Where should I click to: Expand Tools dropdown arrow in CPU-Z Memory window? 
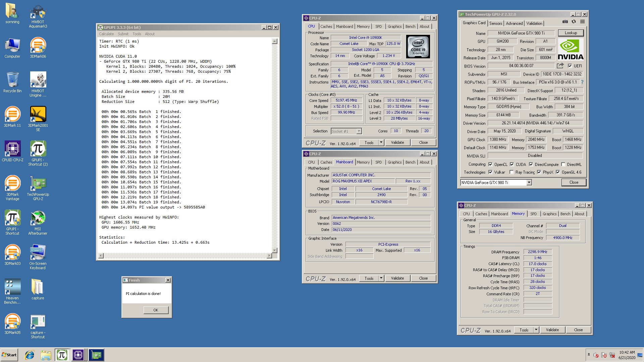(536, 330)
